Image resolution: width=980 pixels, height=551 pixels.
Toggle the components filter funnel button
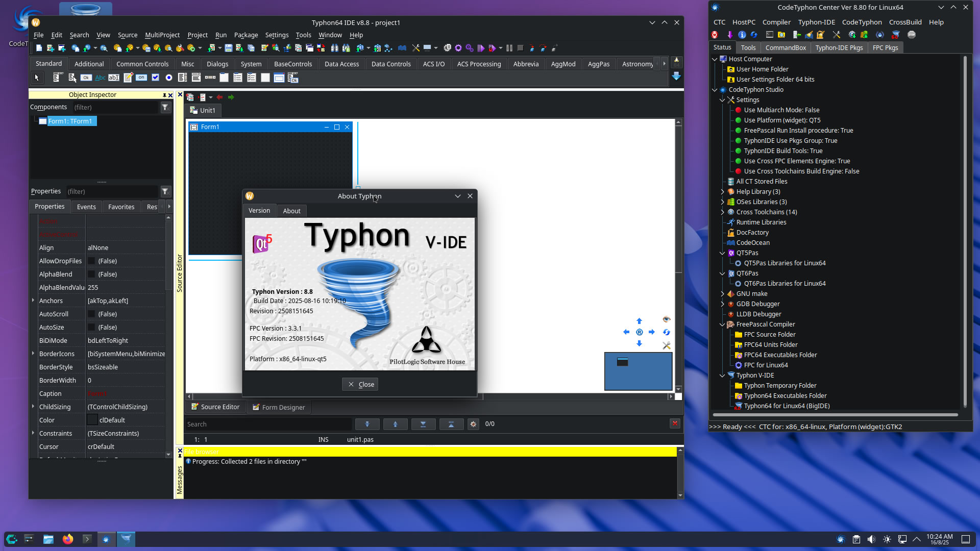click(x=165, y=107)
